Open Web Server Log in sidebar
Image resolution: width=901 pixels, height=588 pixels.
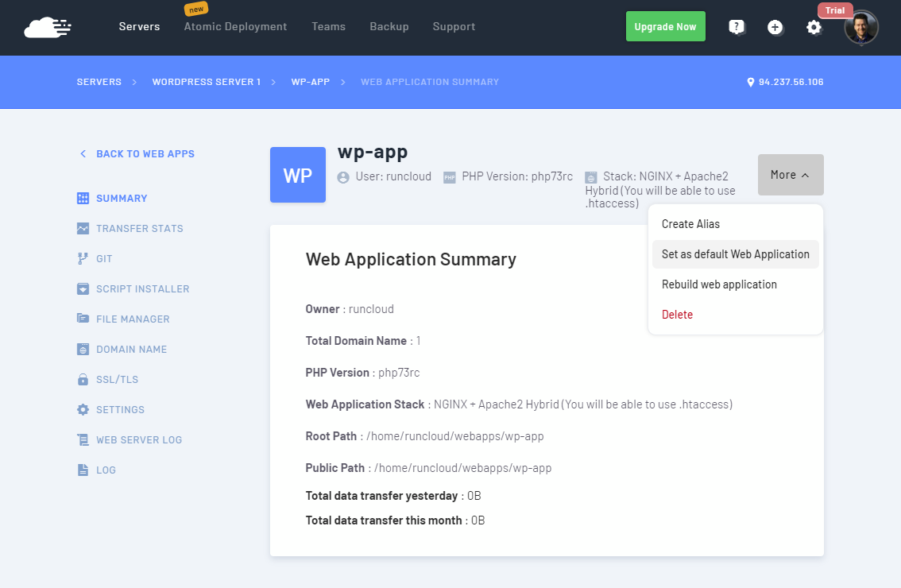pyautogui.click(x=138, y=440)
